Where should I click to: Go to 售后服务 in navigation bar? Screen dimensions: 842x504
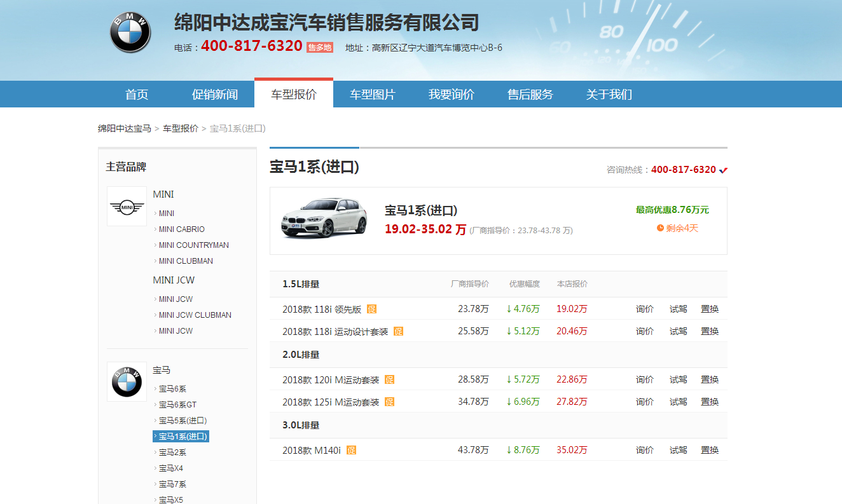click(530, 95)
